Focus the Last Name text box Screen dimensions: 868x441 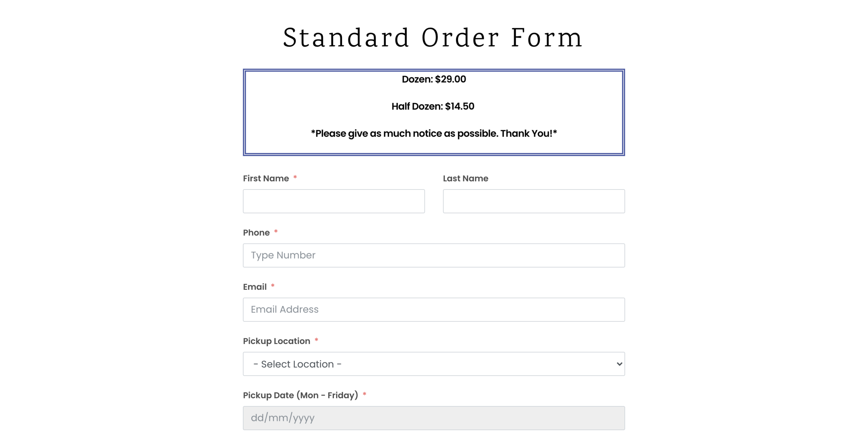(x=534, y=201)
